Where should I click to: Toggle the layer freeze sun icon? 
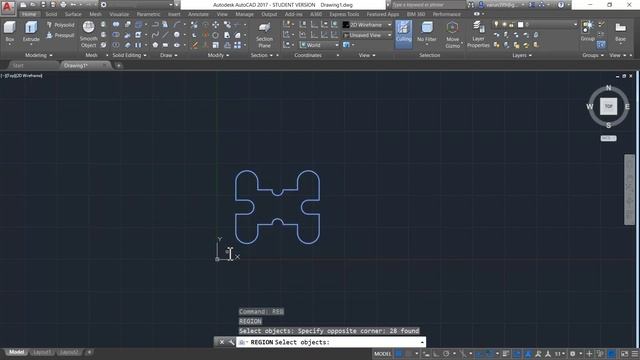point(504,25)
